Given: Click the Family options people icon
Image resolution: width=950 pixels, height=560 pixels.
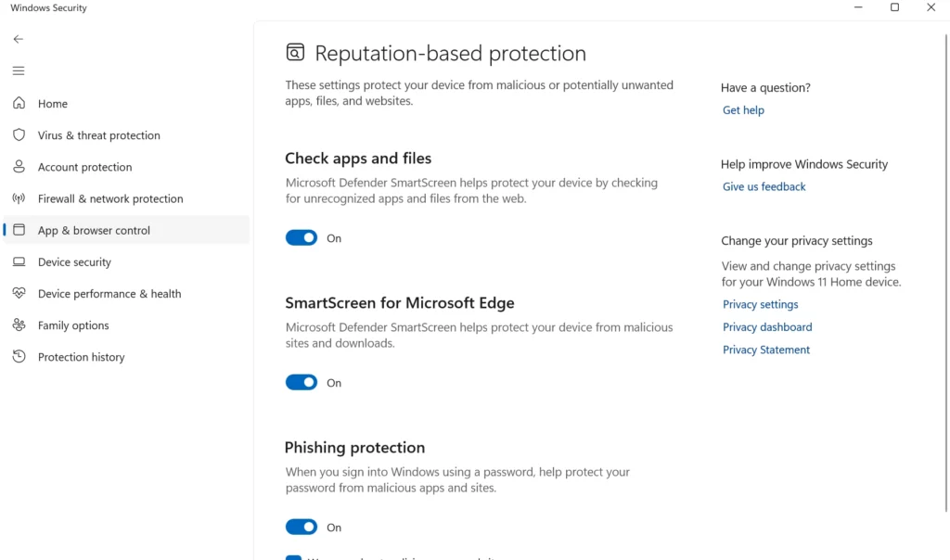Looking at the screenshot, I should pos(19,325).
